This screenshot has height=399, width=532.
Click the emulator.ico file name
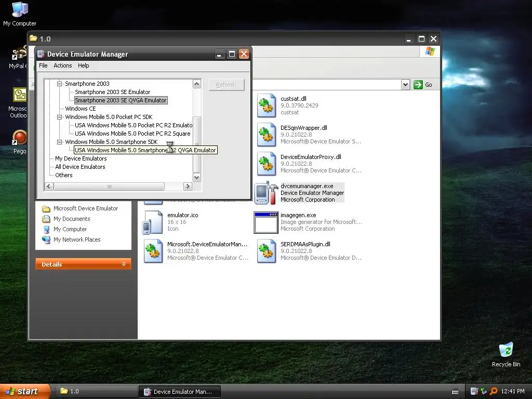pos(182,215)
